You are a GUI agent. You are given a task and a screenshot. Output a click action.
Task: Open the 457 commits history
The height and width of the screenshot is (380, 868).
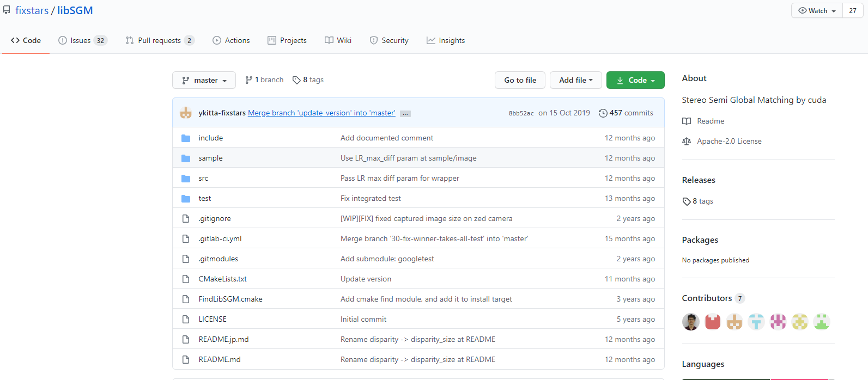tap(626, 113)
